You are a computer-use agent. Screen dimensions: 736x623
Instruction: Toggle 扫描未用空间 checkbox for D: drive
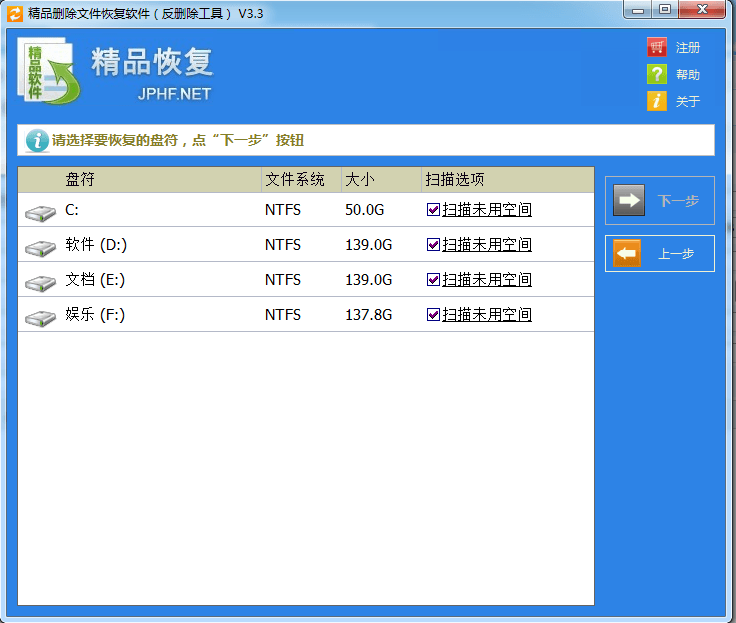(433, 245)
